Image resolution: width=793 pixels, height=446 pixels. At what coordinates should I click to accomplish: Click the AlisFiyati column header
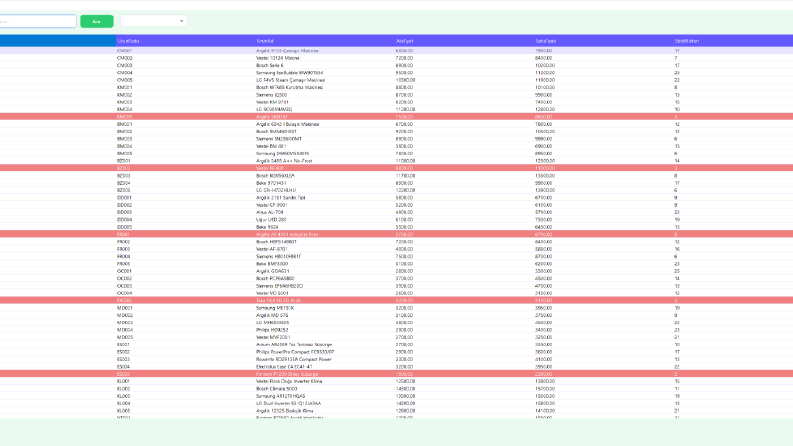405,41
